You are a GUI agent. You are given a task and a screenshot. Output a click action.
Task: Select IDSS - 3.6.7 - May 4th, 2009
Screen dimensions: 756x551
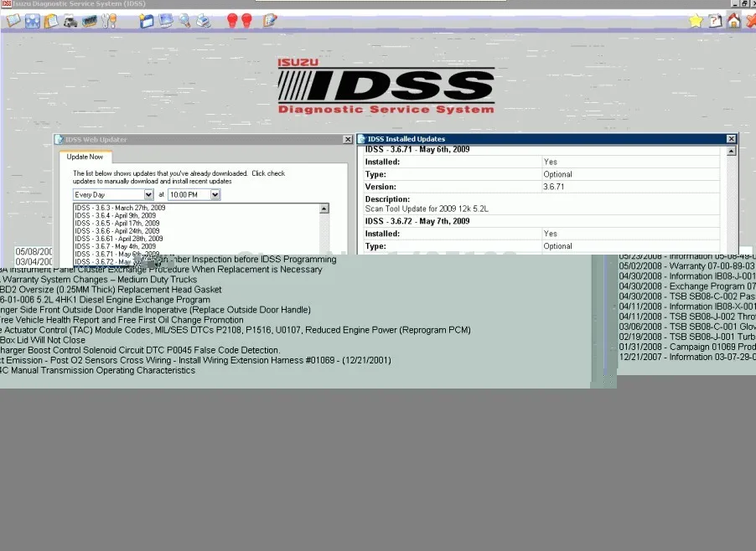pos(115,246)
